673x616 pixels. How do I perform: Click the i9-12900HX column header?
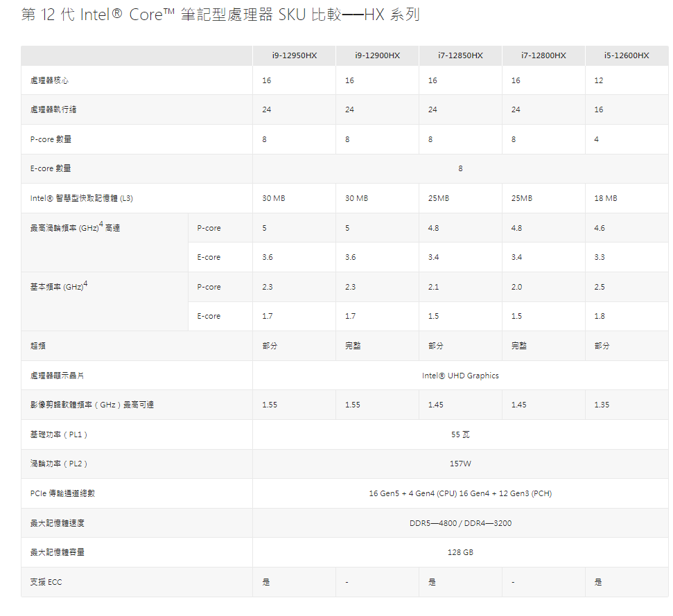pos(377,55)
